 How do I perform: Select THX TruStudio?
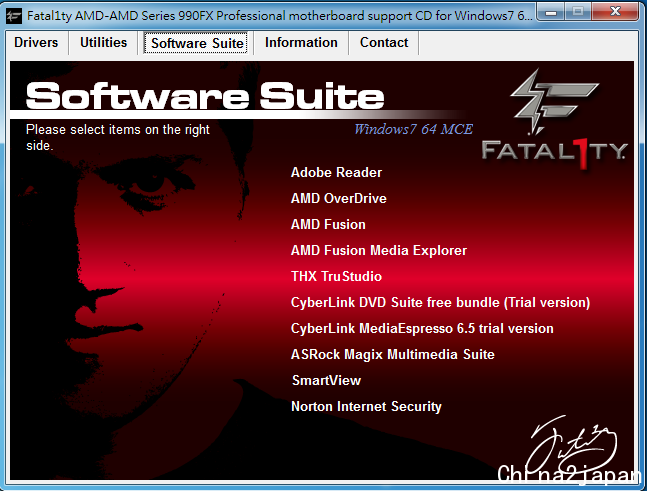336,276
